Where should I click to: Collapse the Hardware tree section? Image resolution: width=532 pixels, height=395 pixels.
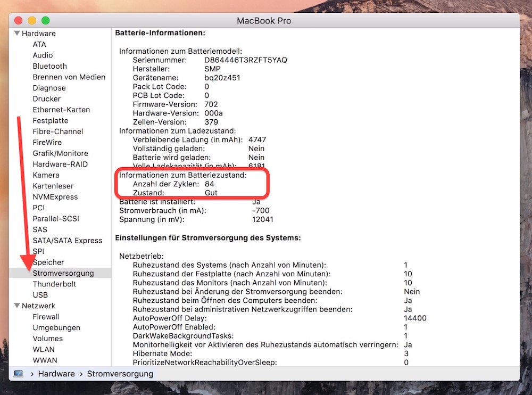pos(17,34)
